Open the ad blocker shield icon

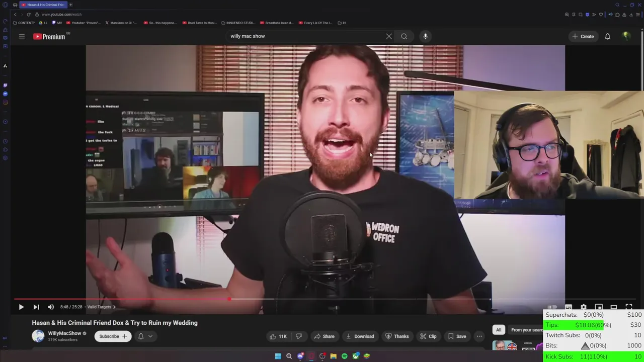[587, 15]
